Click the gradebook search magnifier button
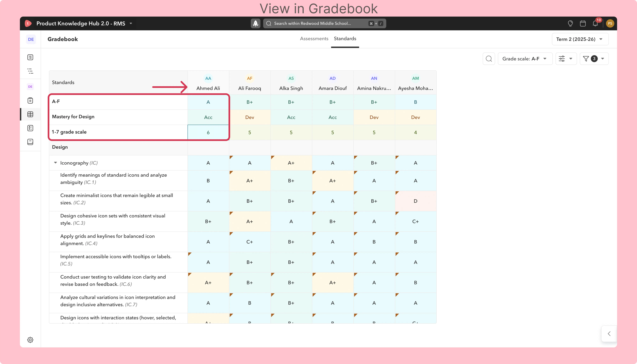Screen dimensions: 637x364 tap(489, 59)
